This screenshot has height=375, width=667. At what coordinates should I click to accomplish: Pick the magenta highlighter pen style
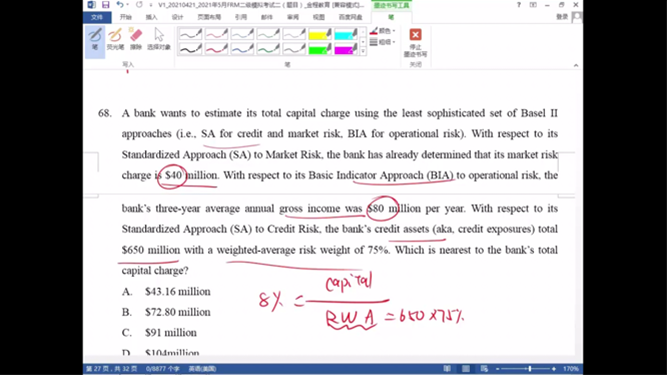click(345, 49)
